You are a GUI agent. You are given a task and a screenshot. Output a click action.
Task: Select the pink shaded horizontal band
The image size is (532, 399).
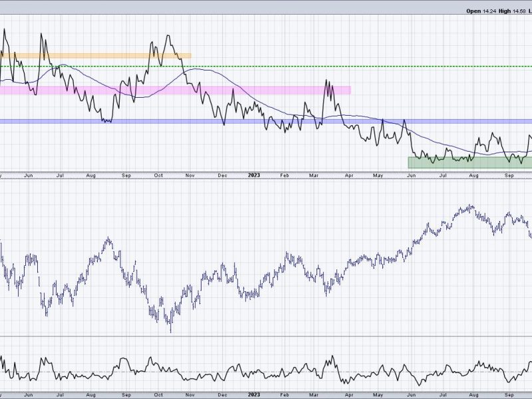pos(176,90)
